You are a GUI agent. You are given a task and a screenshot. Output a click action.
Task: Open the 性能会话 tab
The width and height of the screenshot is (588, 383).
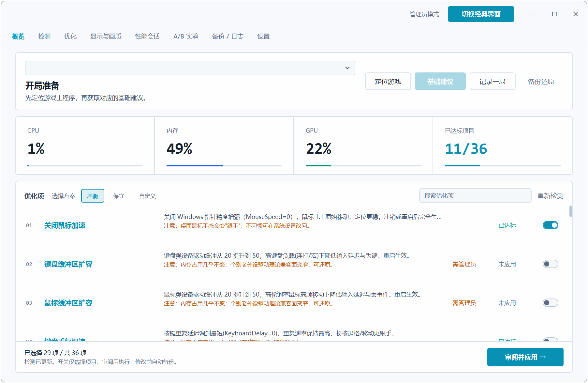pyautogui.click(x=147, y=36)
